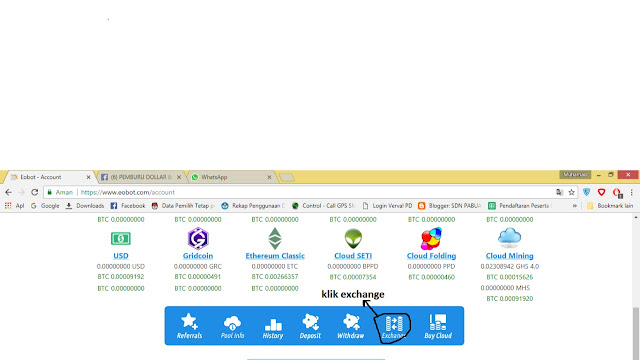Open the Facebook bookmark
The image size is (640, 360).
(128, 206)
